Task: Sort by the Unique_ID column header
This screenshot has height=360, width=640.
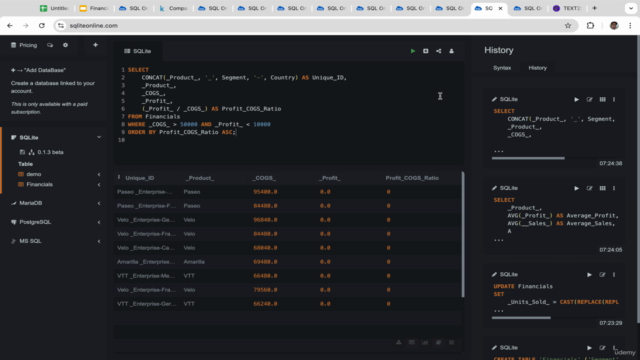Action: (140, 178)
